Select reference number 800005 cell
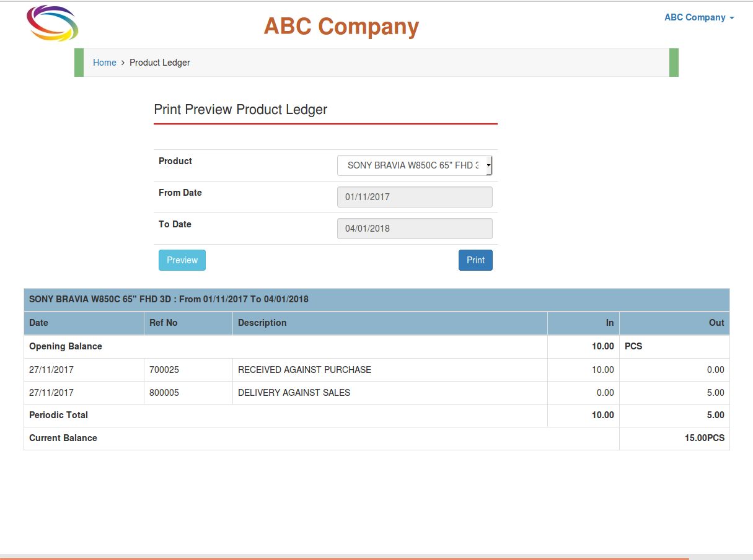This screenshot has height=560, width=753. (x=164, y=393)
